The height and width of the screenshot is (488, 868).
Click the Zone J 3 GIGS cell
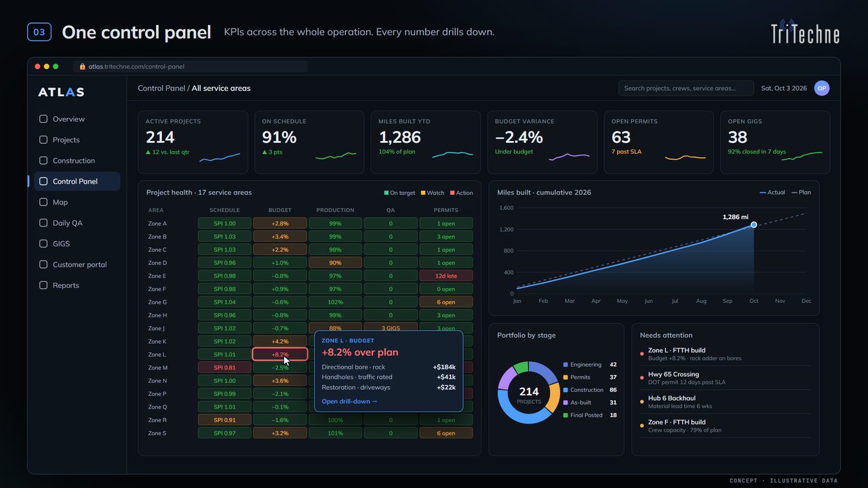391,328
